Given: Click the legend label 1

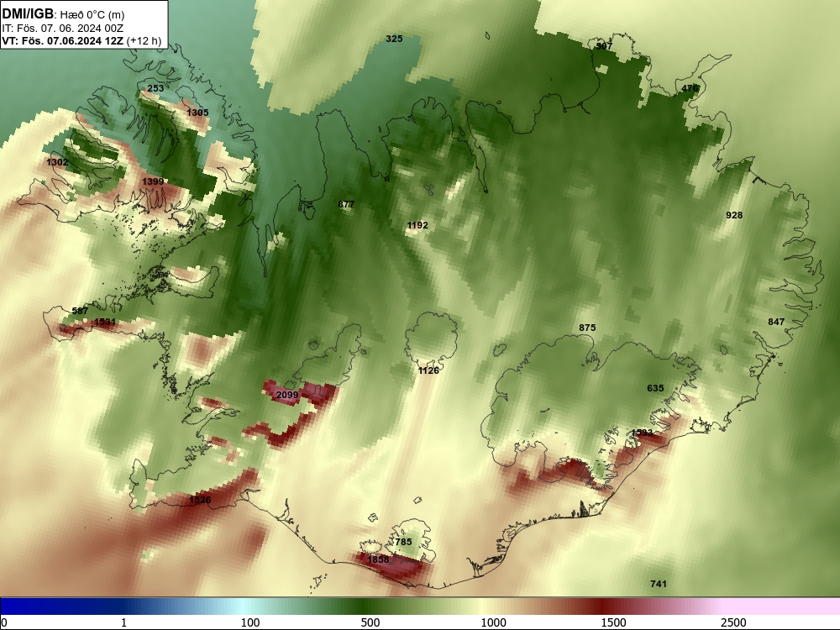Looking at the screenshot, I should coord(123,622).
